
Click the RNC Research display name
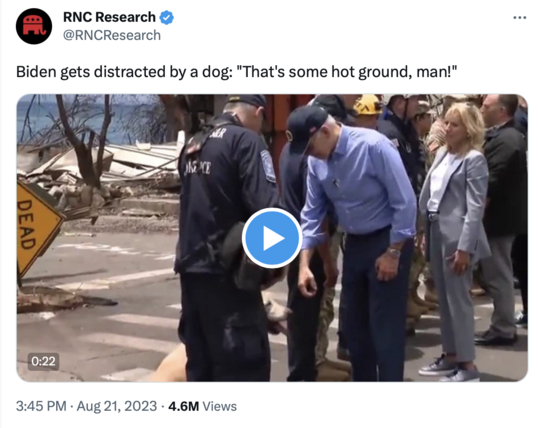pos(109,17)
